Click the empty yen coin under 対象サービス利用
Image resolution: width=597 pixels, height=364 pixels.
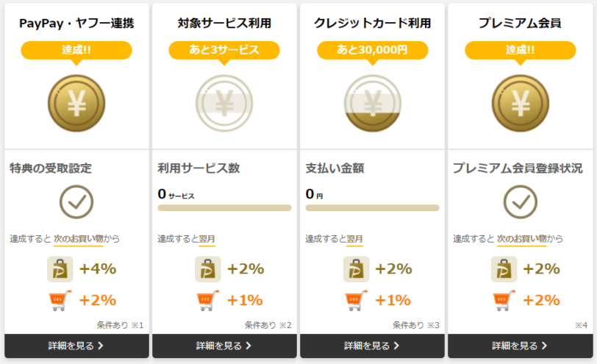(224, 103)
